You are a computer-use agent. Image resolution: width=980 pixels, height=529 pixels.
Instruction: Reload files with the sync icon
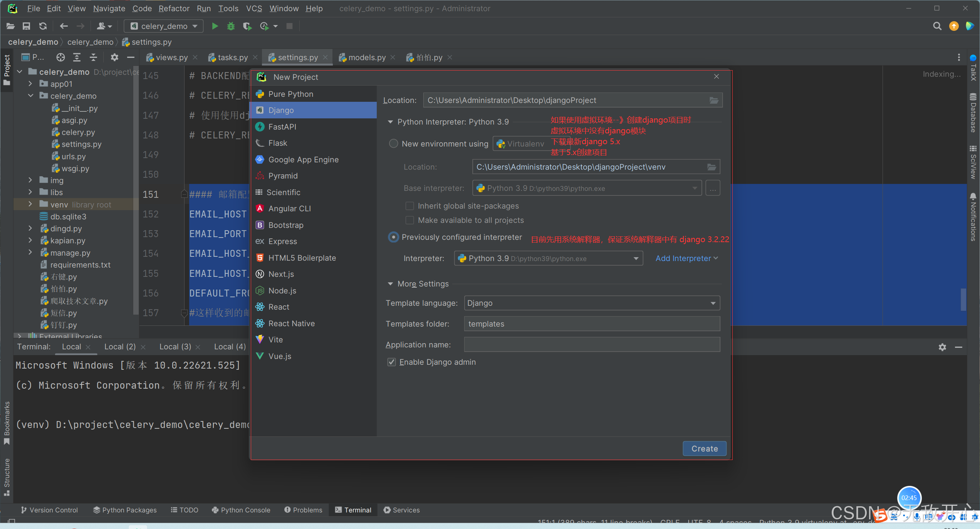tap(43, 26)
